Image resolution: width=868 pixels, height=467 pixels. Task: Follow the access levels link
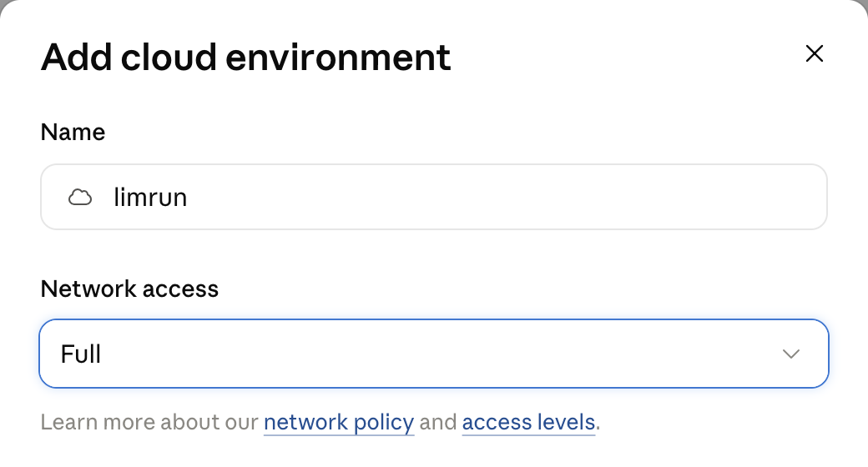(528, 422)
